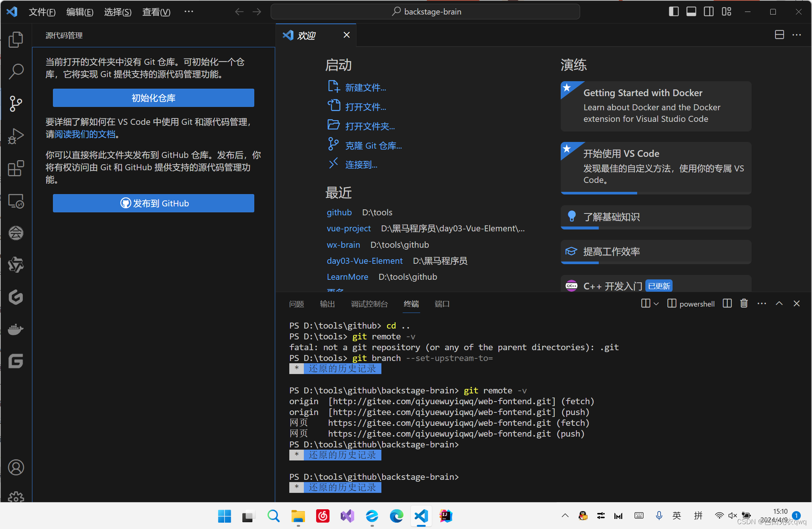Expand the hidden menu items ellipsis
812x529 pixels.
pos(189,12)
